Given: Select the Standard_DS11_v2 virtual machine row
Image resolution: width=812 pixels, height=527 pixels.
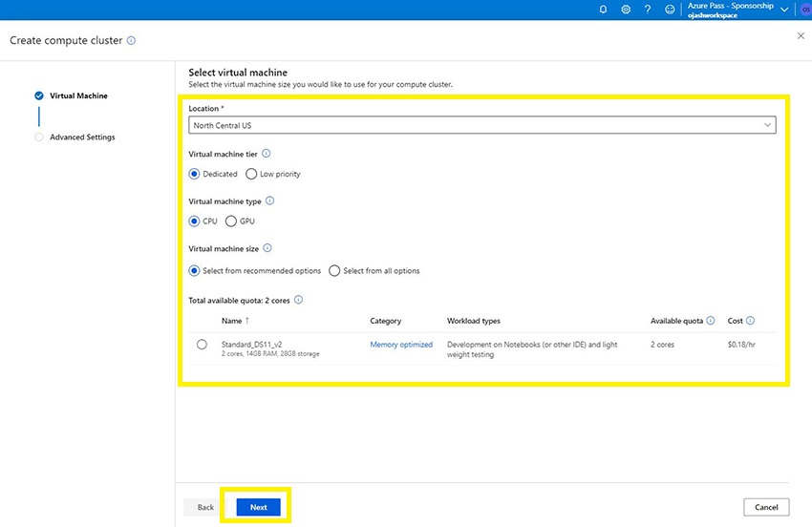Looking at the screenshot, I should click(x=202, y=345).
